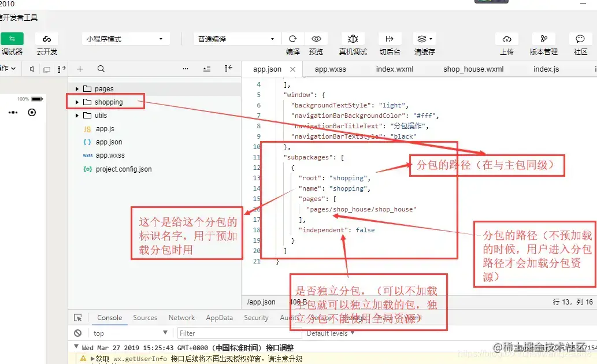Click line number 21 in the gutter

(257, 261)
